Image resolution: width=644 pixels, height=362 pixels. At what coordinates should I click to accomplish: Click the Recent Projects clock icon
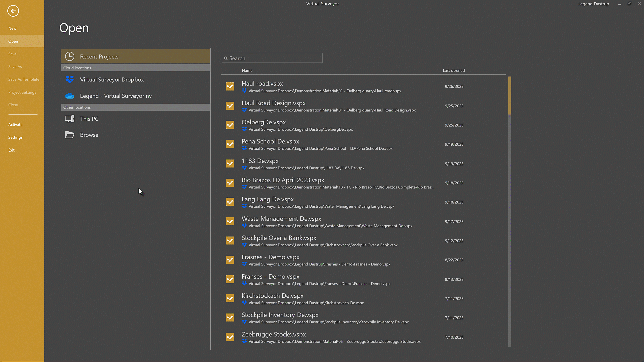(70, 57)
